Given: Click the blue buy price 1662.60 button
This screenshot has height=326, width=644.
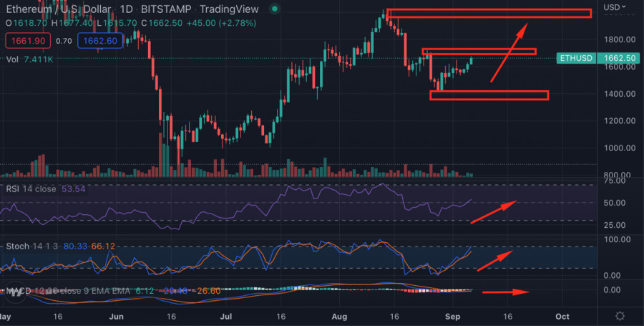Looking at the screenshot, I should click(x=99, y=41).
